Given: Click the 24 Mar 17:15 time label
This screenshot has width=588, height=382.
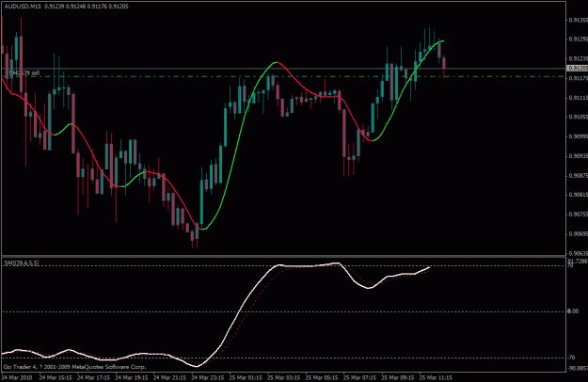Looking at the screenshot, I should [x=94, y=377].
